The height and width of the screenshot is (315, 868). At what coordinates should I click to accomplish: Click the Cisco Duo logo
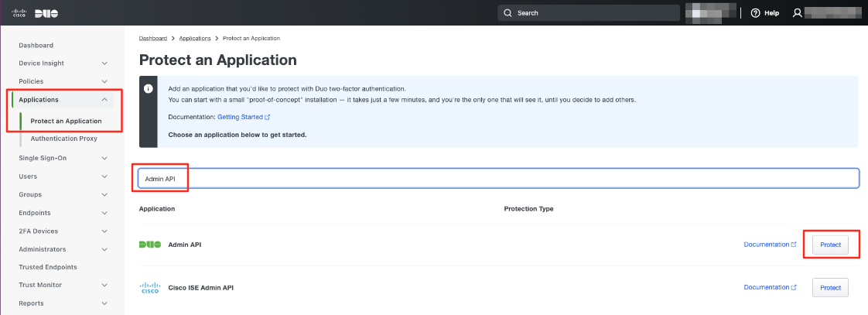point(35,13)
